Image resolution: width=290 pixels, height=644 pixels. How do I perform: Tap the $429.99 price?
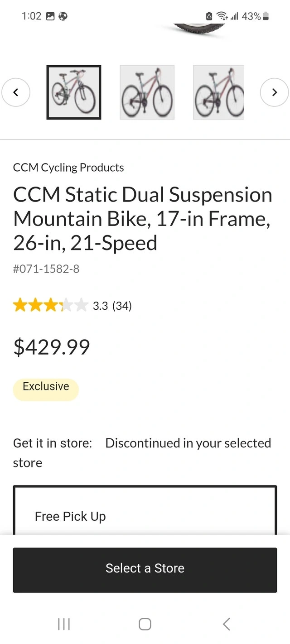[52, 347]
